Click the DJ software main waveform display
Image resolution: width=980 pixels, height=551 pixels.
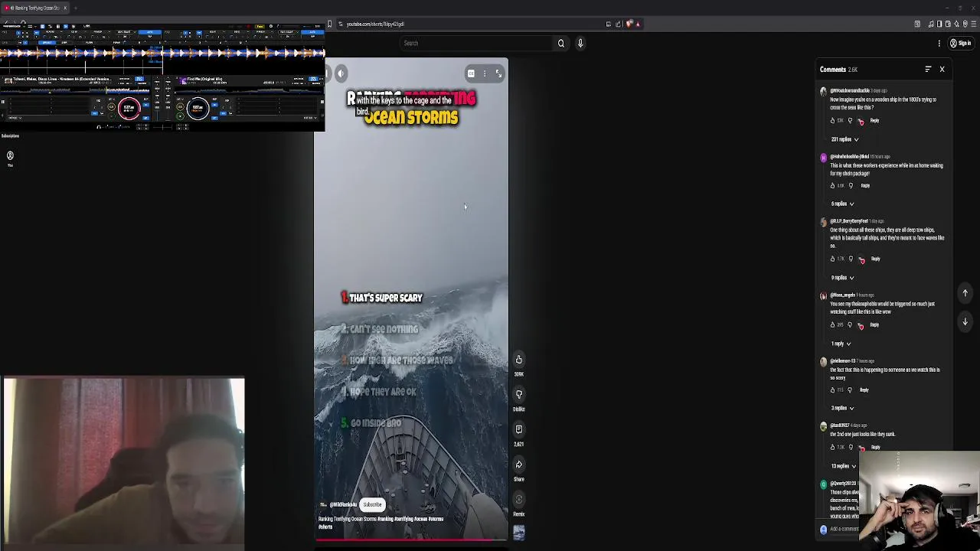(x=162, y=53)
